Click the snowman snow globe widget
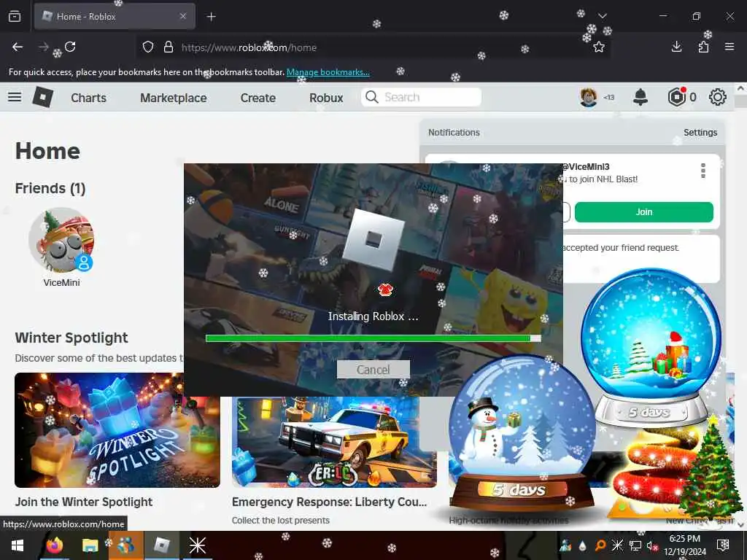This screenshot has width=747, height=560. point(522,435)
